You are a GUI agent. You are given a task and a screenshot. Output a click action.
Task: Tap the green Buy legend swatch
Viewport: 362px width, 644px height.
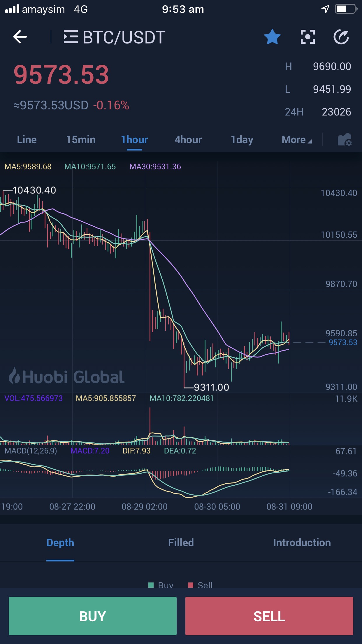(x=151, y=585)
